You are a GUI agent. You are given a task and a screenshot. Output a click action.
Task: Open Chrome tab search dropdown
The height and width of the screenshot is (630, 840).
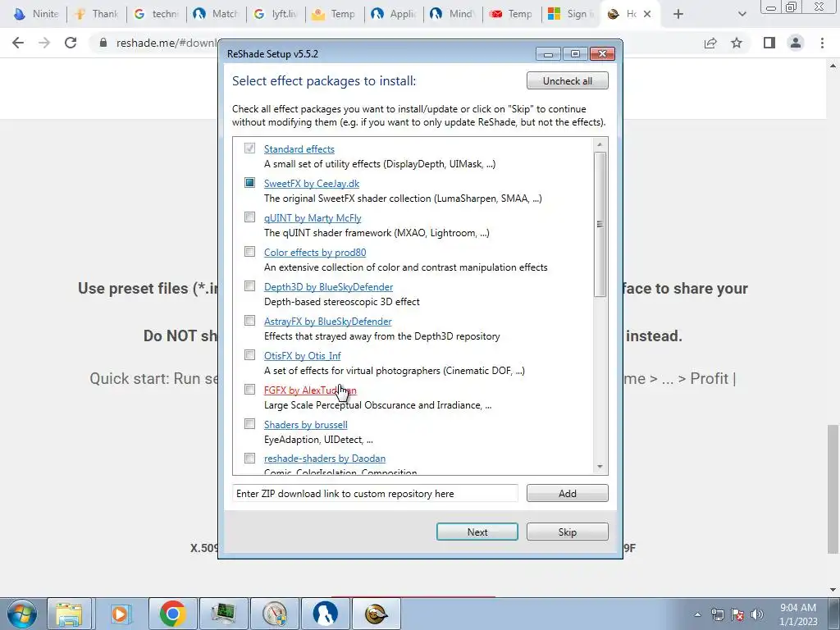(x=742, y=14)
